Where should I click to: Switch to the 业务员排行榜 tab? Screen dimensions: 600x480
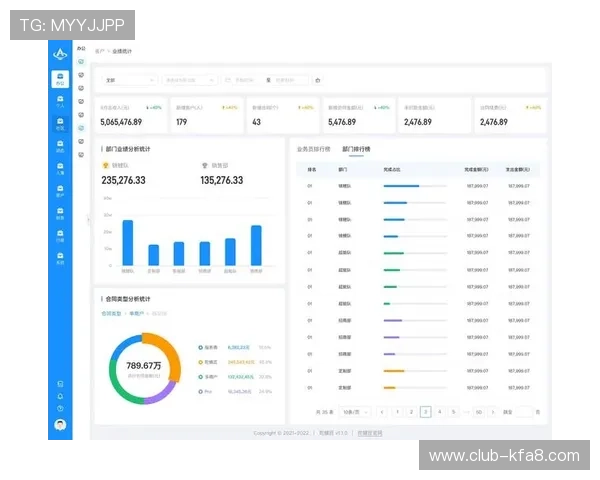pyautogui.click(x=314, y=149)
